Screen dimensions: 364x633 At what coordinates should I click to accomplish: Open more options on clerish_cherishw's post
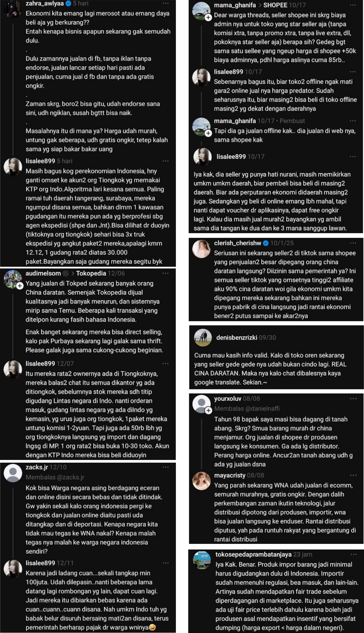click(x=353, y=243)
